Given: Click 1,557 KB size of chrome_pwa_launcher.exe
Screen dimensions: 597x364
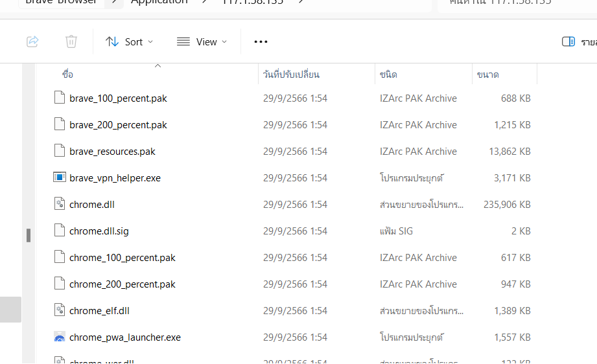Looking at the screenshot, I should click(512, 337).
